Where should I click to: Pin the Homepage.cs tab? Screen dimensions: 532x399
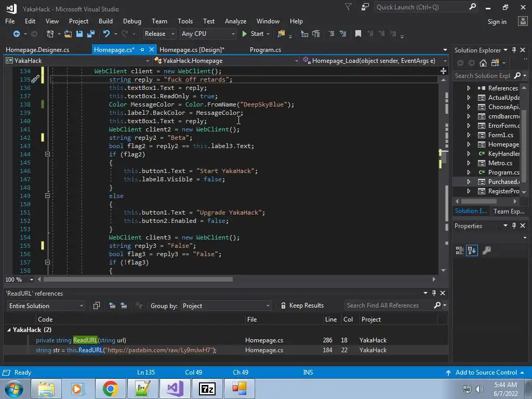click(x=142, y=49)
